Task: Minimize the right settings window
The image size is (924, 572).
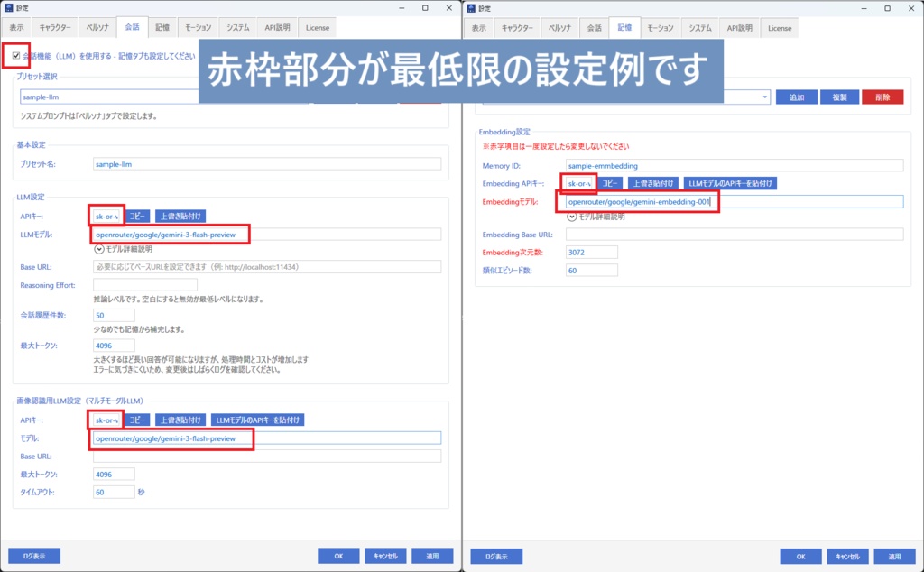Action: (864, 8)
